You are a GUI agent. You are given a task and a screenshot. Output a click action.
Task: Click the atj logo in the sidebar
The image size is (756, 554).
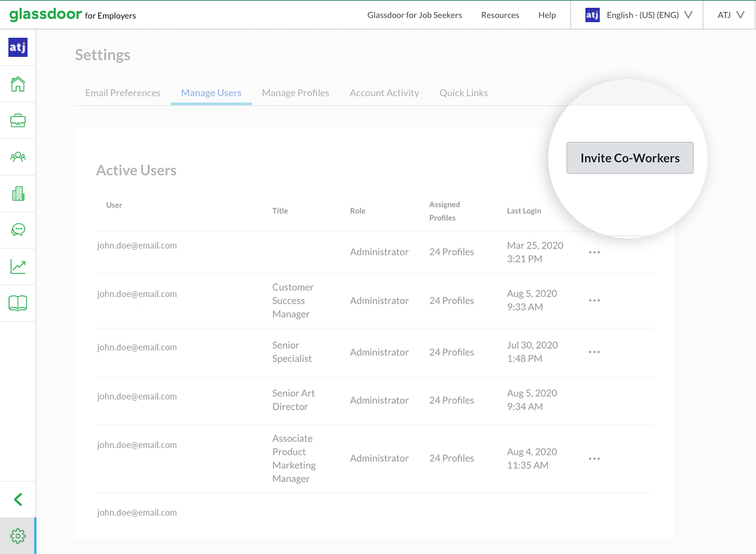pyautogui.click(x=17, y=47)
